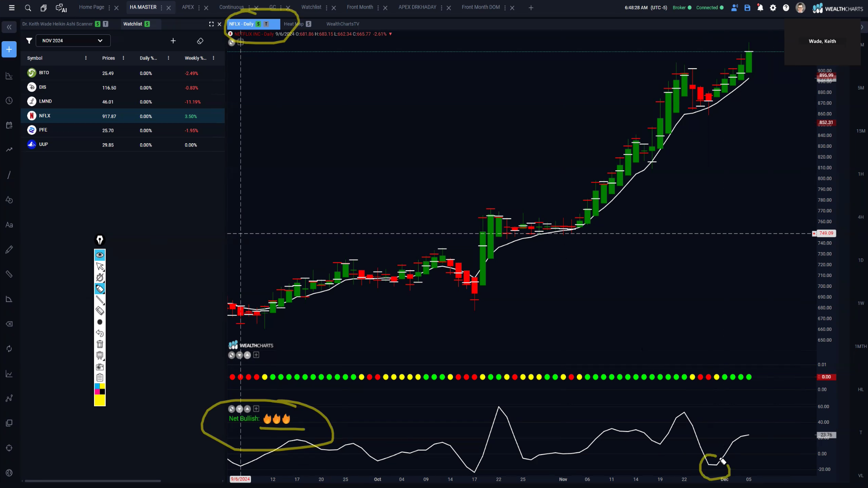868x488 pixels.
Task: Open the WealthChartsTV panel tab
Action: (x=343, y=24)
